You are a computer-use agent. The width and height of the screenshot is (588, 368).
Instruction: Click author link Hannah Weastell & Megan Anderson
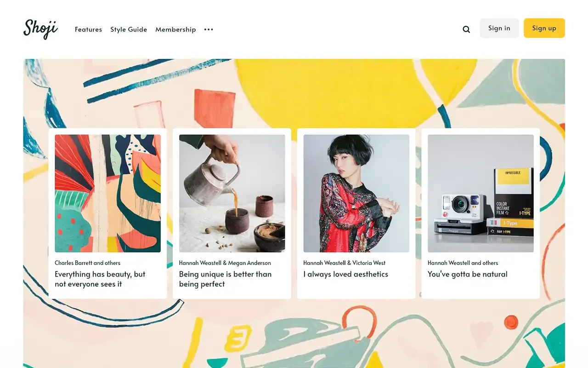click(225, 263)
